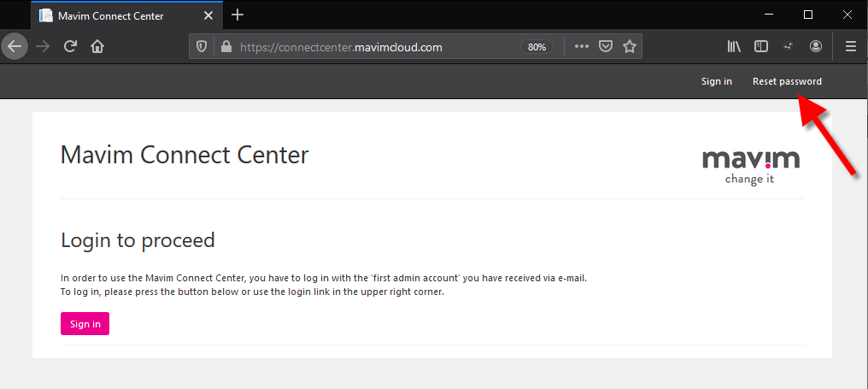
Task: Click the Reset password header link
Action: 787,81
